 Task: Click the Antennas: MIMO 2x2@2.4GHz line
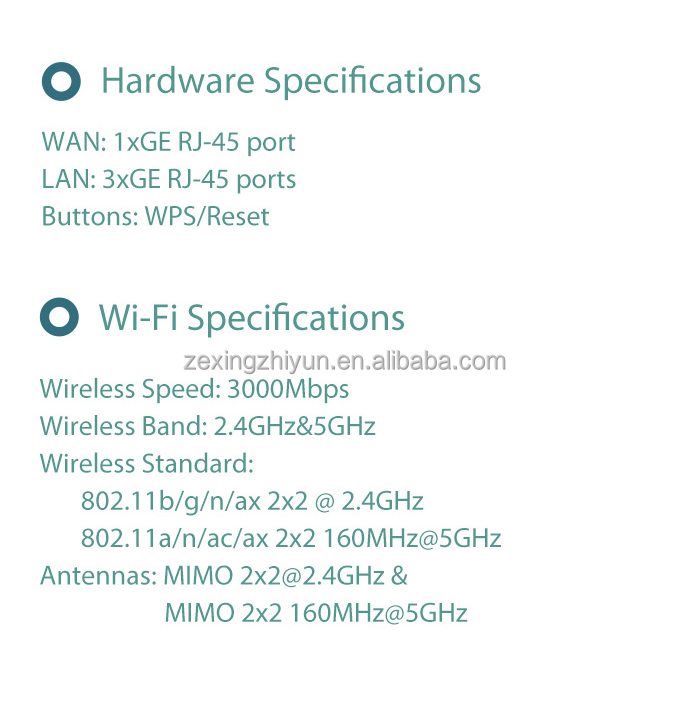pyautogui.click(x=224, y=576)
